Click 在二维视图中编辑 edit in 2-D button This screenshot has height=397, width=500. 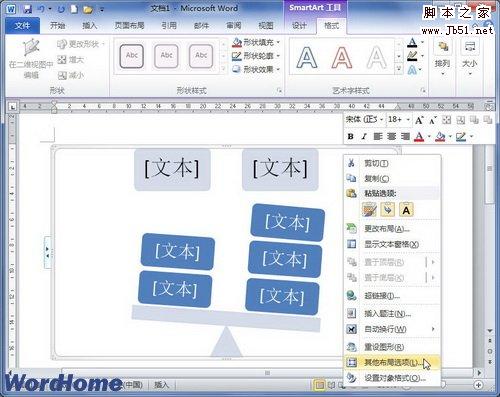(x=31, y=59)
